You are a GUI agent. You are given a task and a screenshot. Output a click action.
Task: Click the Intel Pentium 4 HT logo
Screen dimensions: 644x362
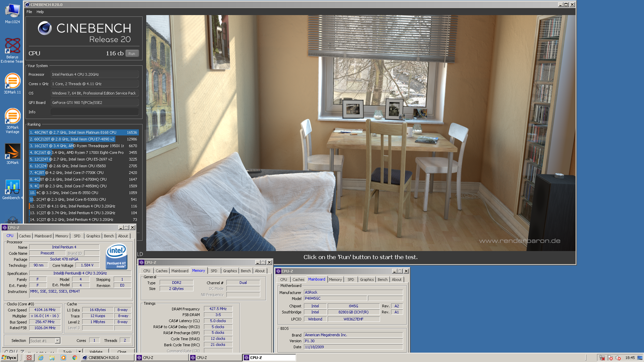[116, 256]
